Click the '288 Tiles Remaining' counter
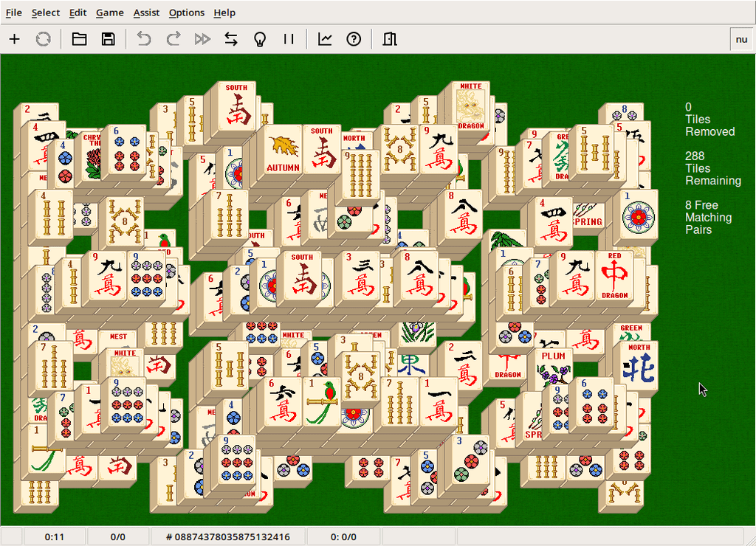The width and height of the screenshot is (756, 546). tap(713, 168)
